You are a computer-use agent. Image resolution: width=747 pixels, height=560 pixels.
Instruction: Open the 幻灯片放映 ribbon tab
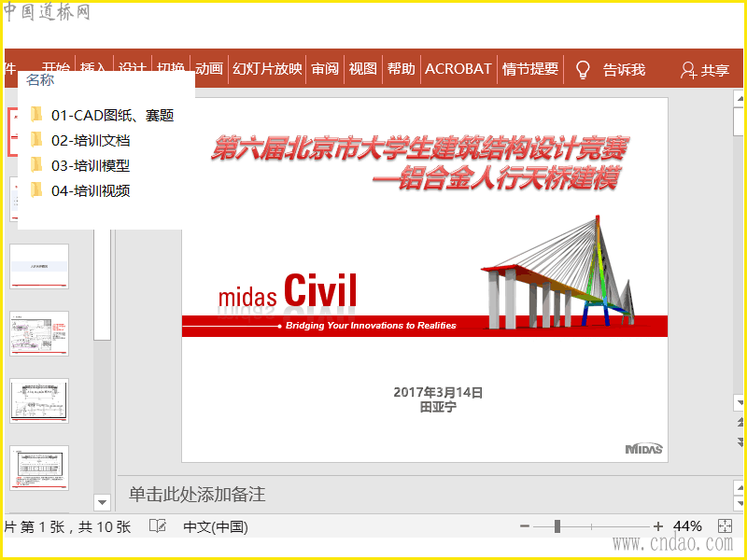pos(267,69)
